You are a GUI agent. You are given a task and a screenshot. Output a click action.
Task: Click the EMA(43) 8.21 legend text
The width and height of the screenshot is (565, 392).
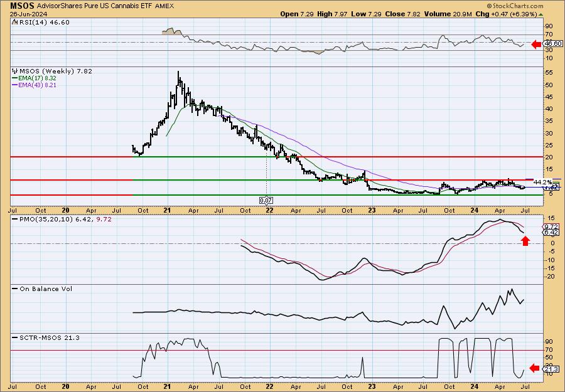tap(37, 85)
